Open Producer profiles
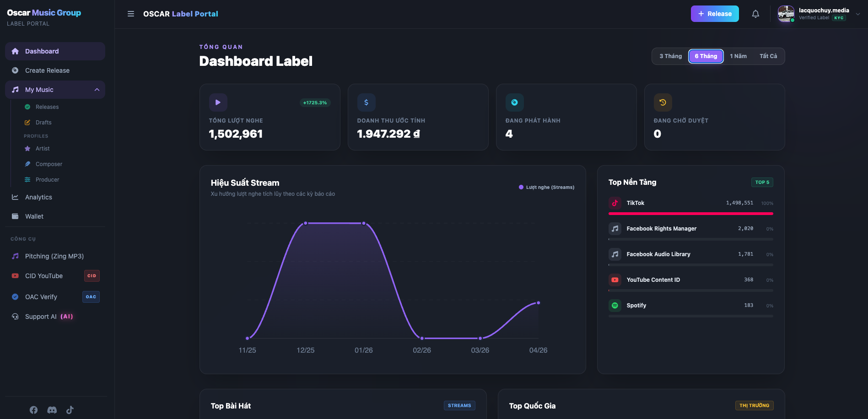868x419 pixels. (47, 180)
